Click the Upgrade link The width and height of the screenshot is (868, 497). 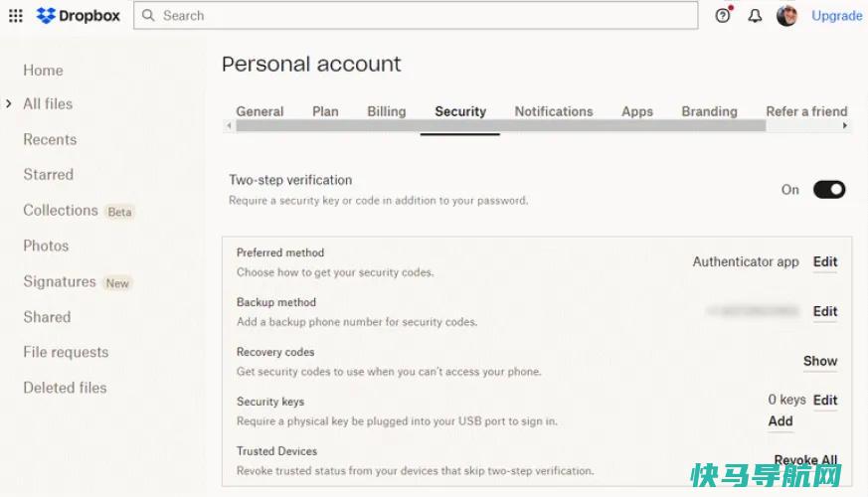836,16
